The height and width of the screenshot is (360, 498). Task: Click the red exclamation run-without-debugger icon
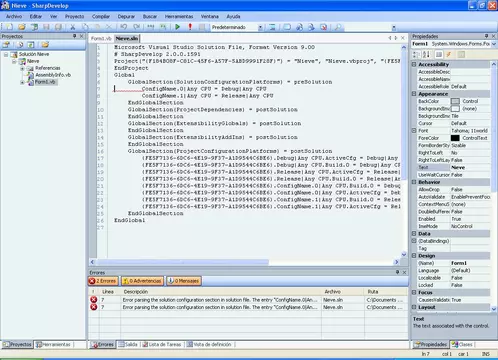click(x=190, y=27)
